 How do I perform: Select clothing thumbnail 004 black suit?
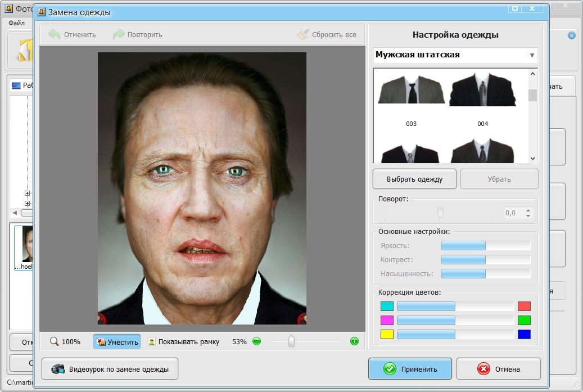[482, 89]
